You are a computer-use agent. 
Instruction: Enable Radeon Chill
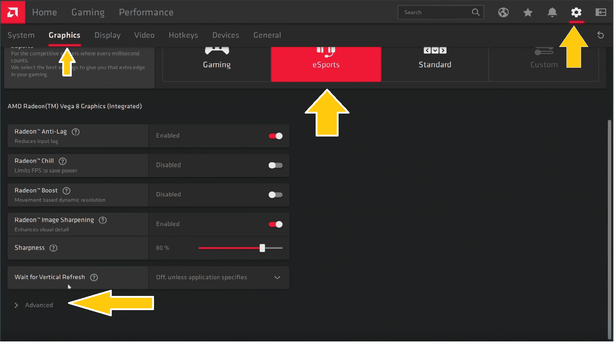[x=275, y=165]
